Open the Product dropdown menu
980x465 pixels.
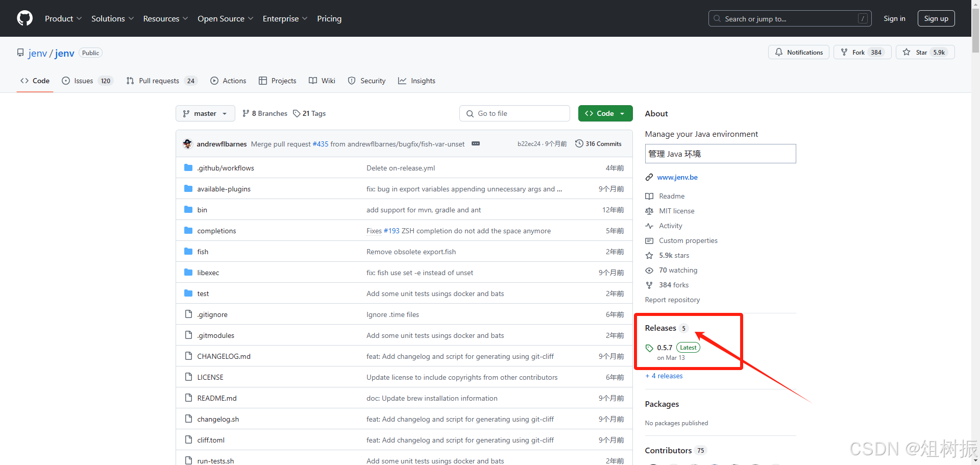pyautogui.click(x=63, y=18)
